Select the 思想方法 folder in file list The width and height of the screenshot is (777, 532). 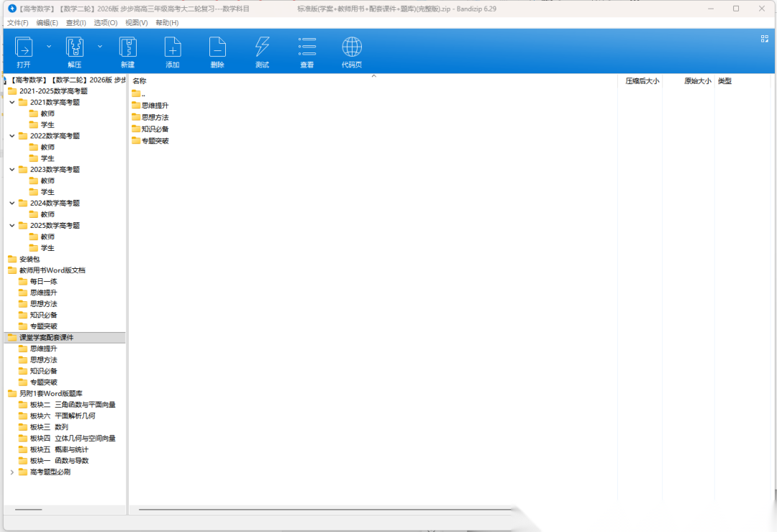click(155, 117)
